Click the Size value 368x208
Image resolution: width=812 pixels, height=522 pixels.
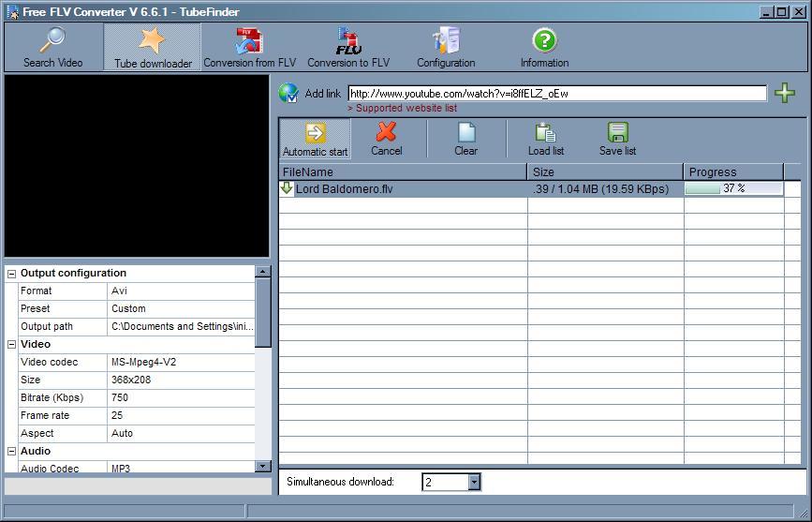coord(181,380)
